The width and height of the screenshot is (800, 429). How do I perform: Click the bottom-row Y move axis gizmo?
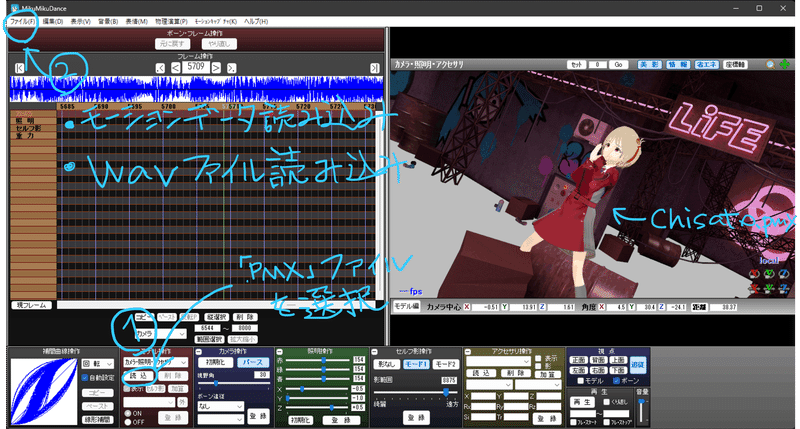pyautogui.click(x=769, y=289)
